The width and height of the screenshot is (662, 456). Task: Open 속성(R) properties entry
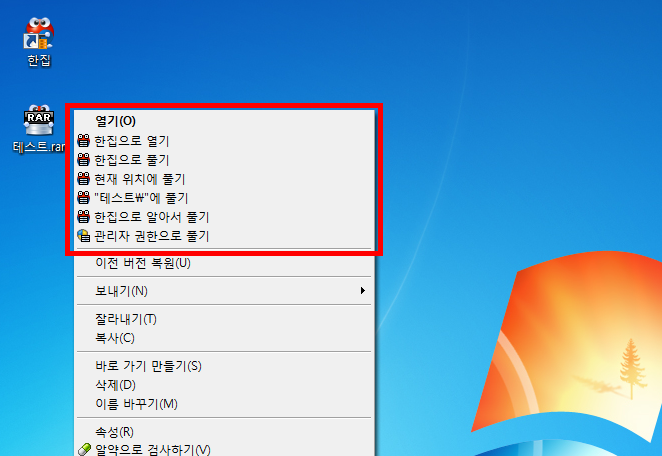pyautogui.click(x=224, y=432)
